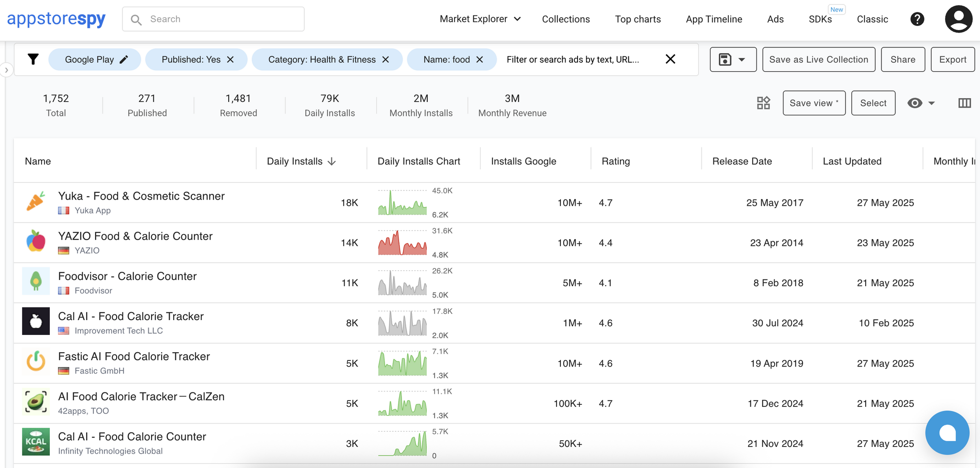Viewport: 980px width, 468px height.
Task: Go to Top charts
Action: [x=637, y=19]
